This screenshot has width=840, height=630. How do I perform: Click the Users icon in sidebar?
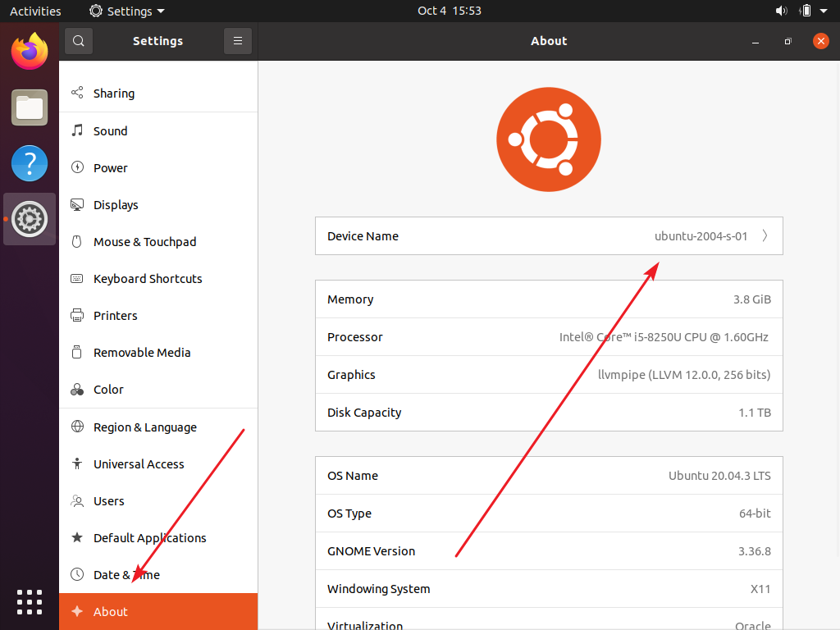click(x=77, y=501)
